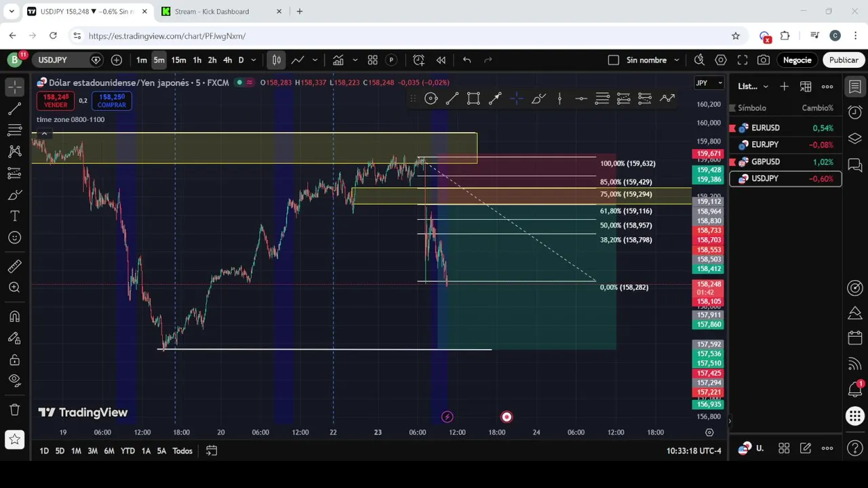
Task: Click the undo arrow in top toolbar
Action: (467, 60)
